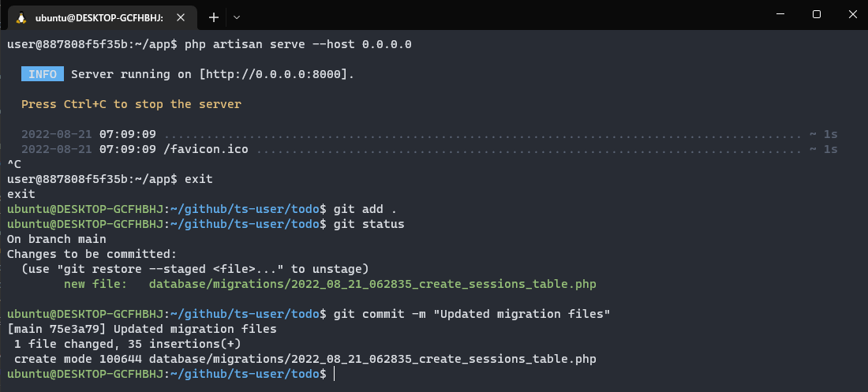
Task: Select the ubuntu@DESKTOP-GCFHBHJ tab
Action: (99, 17)
